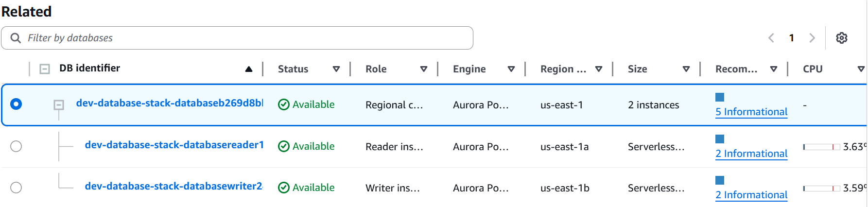Collapse all groups via DB identifier header box
This screenshot has height=207, width=868.
(45, 69)
